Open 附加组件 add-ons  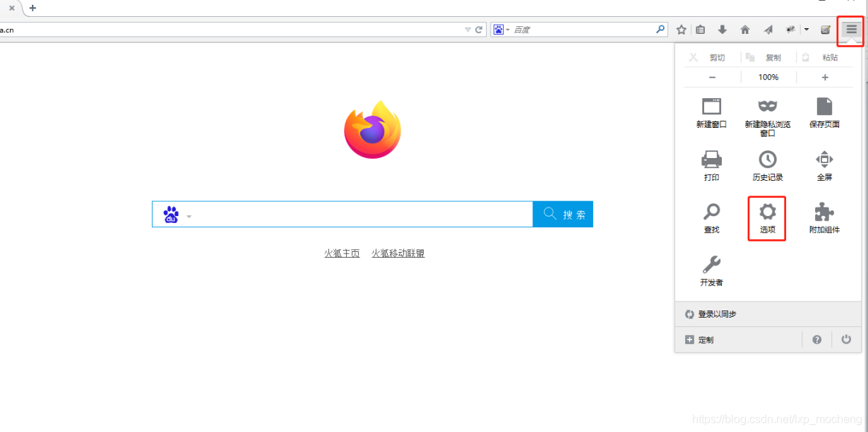point(824,218)
